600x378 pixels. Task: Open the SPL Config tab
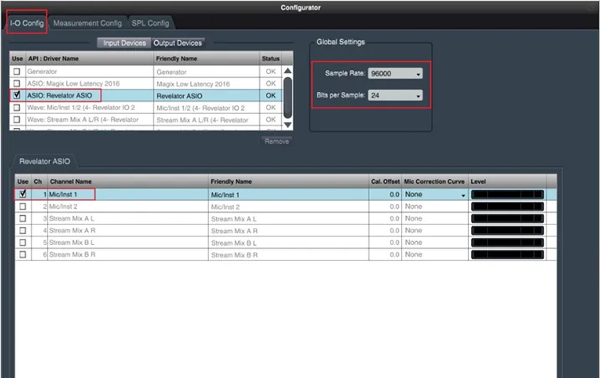pos(150,23)
